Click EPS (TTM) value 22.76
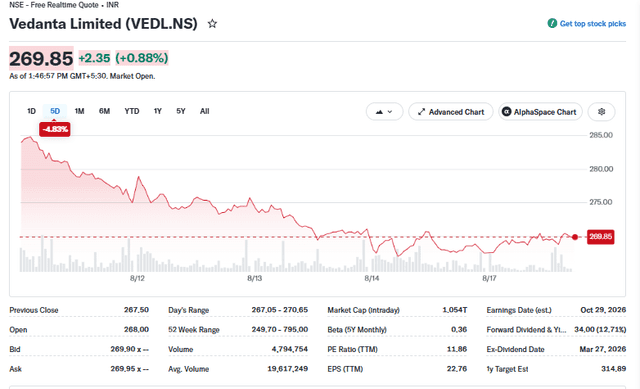The width and height of the screenshot is (640, 389). 457,369
